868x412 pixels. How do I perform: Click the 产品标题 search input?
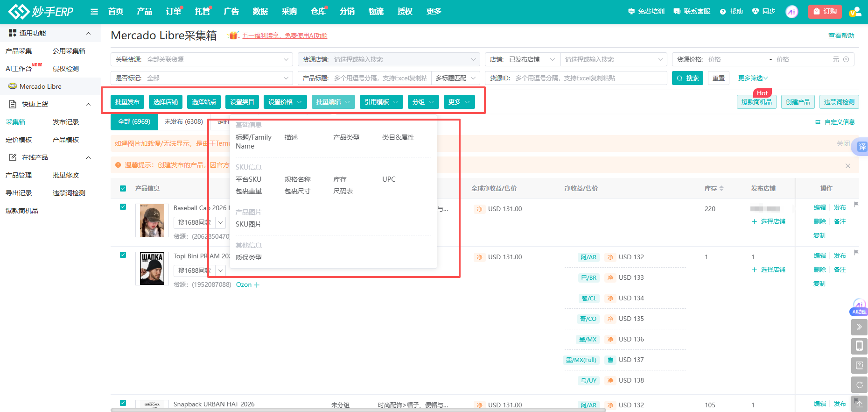coord(380,78)
